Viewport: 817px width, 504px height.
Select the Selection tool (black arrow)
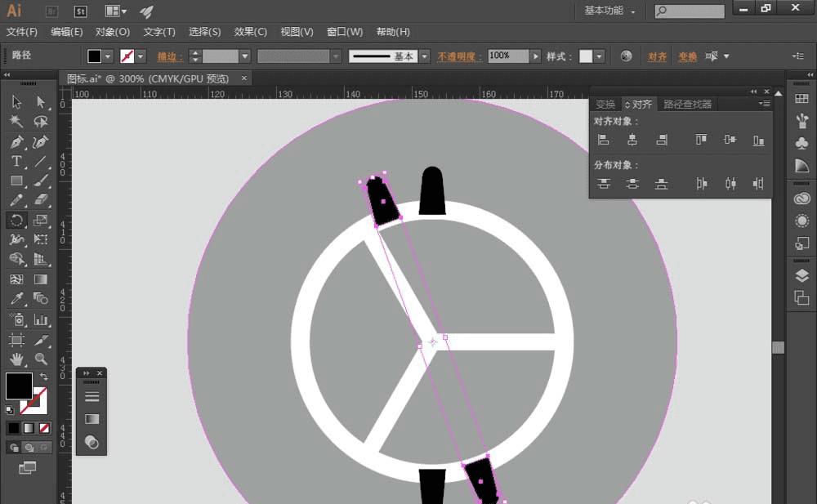pos(16,101)
